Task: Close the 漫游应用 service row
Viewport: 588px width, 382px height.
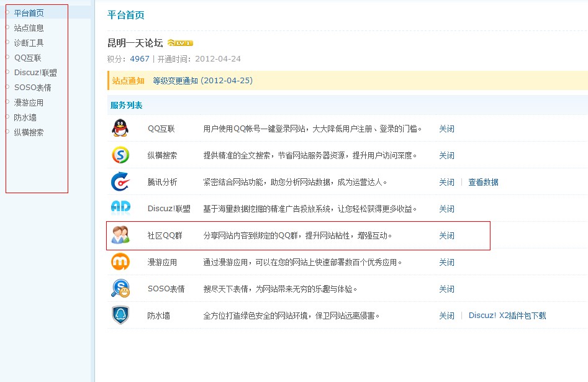Action: (x=446, y=262)
